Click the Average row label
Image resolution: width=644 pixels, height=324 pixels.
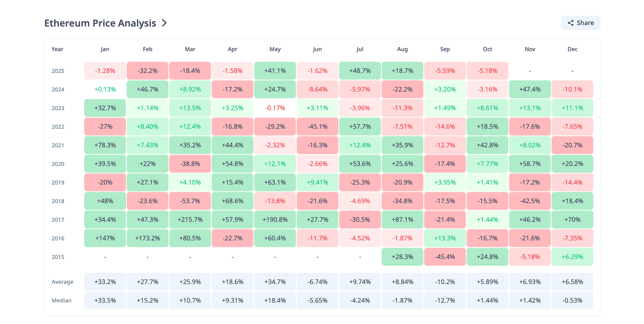pos(62,282)
